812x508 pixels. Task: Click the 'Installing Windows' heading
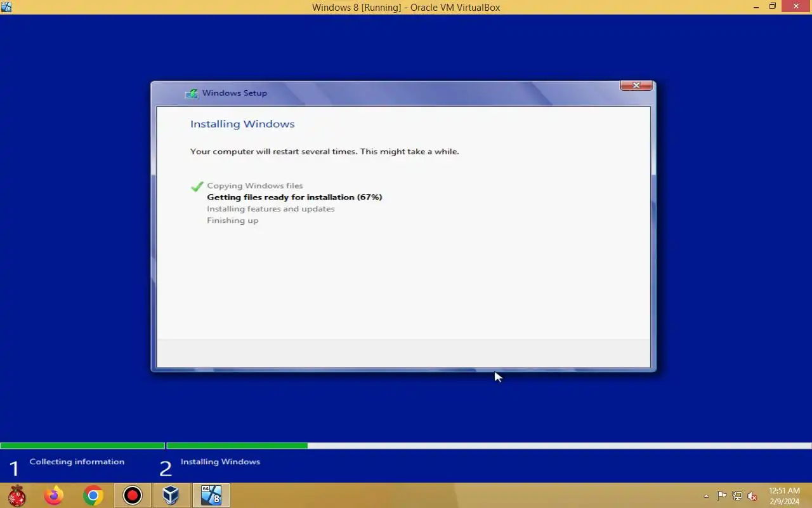[x=242, y=124]
